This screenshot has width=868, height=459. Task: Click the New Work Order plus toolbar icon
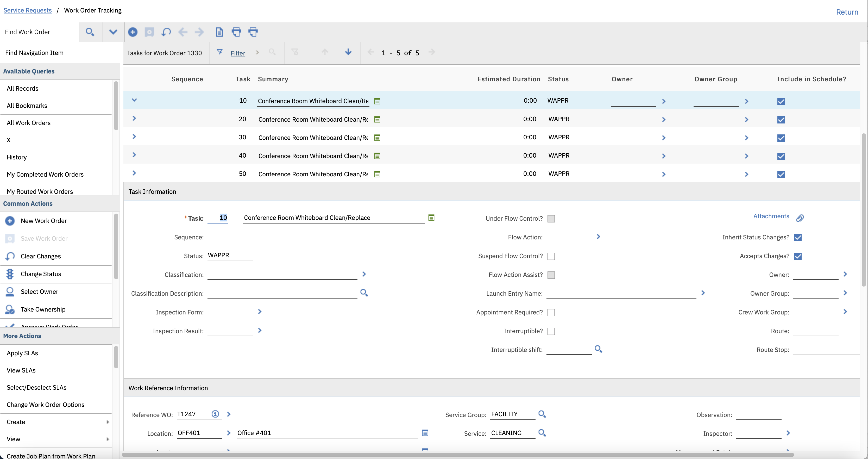(133, 32)
